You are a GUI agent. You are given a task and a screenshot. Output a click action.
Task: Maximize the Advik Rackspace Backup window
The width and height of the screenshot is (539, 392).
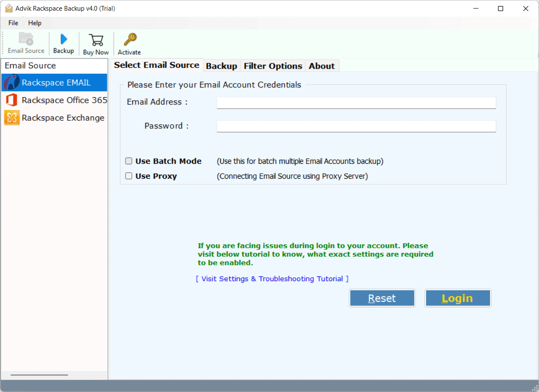pos(501,9)
